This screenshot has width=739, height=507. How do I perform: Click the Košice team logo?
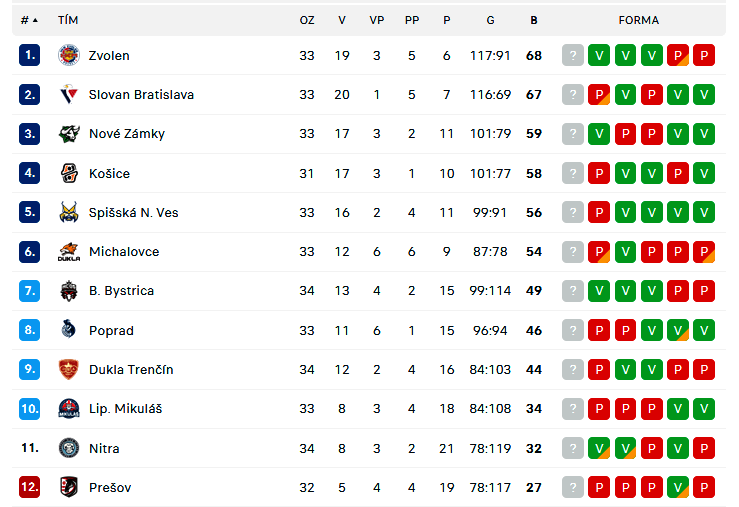(69, 173)
